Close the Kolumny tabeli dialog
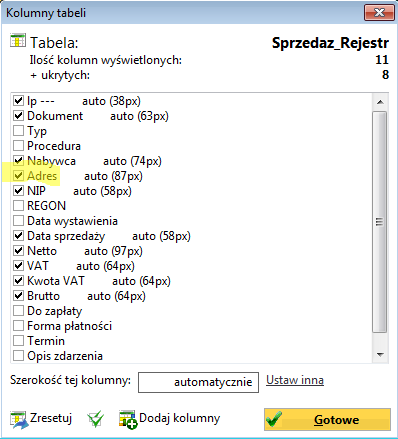The width and height of the screenshot is (398, 439). (x=379, y=13)
